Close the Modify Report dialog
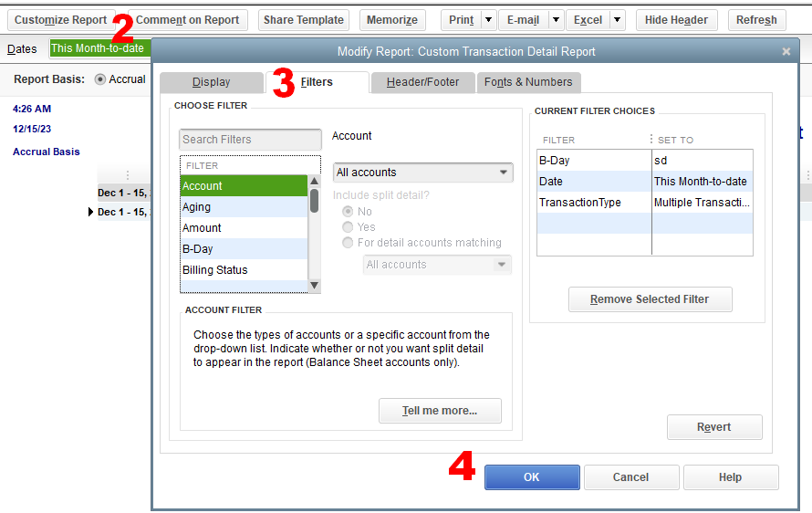Viewport: 812px width, 513px height. [x=786, y=51]
